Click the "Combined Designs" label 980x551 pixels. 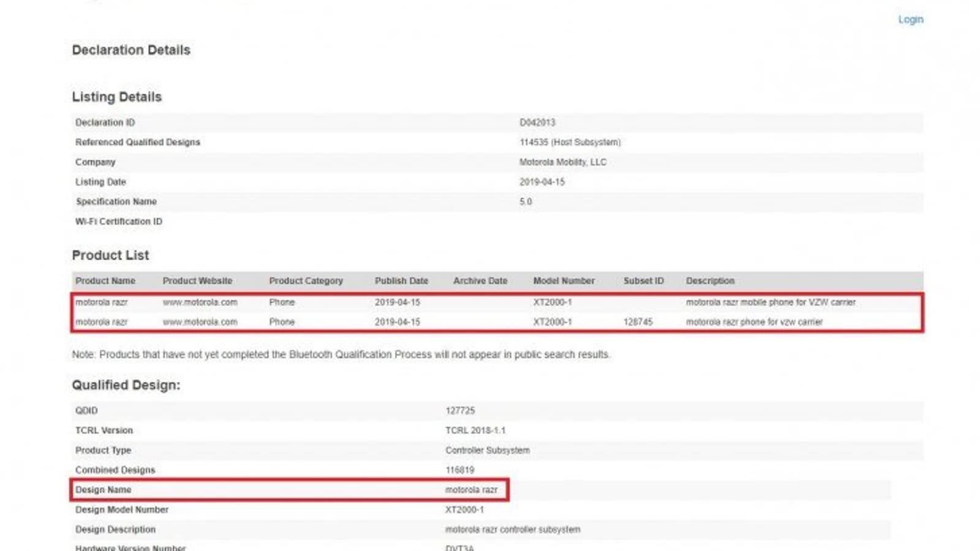(x=115, y=470)
